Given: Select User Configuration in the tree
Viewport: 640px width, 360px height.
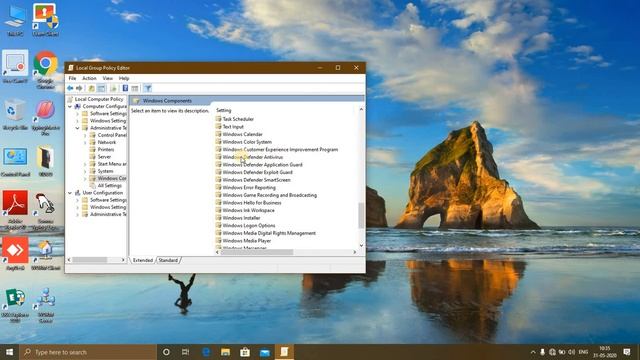Looking at the screenshot, I should tap(102, 193).
